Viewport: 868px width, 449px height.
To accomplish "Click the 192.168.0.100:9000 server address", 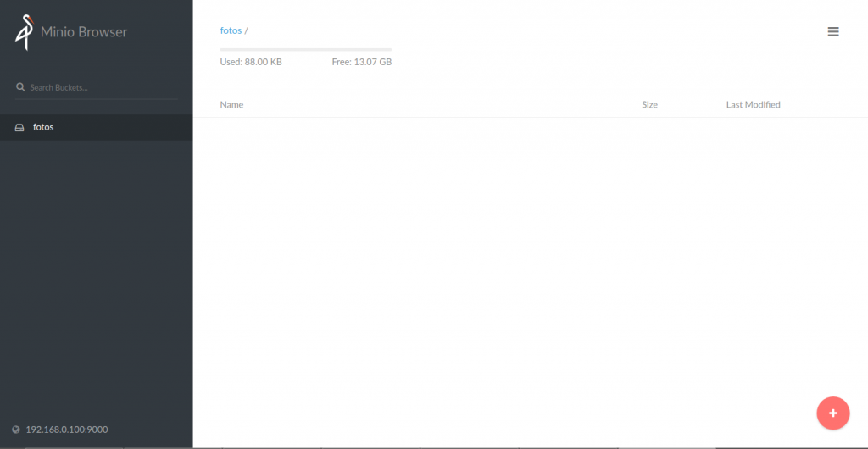I will pos(67,430).
